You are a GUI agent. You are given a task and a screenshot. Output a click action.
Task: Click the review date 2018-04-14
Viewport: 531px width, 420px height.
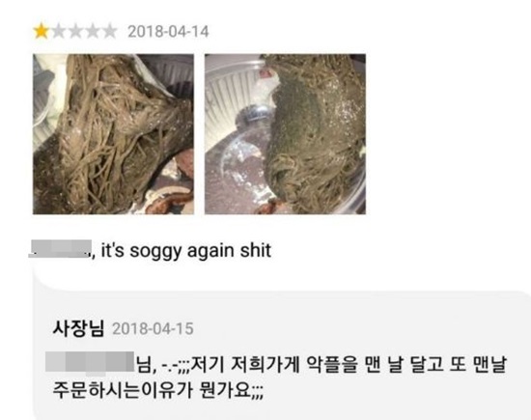coord(168,32)
